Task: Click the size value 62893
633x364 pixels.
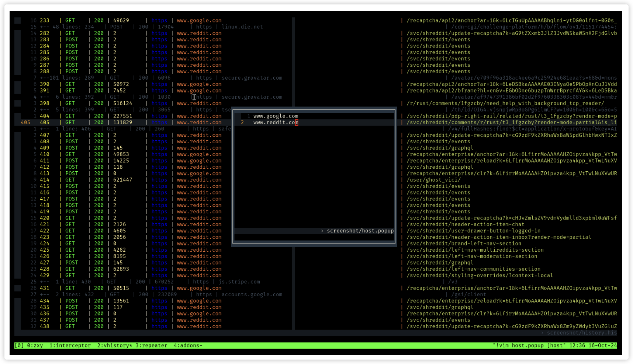Action: coord(121,269)
